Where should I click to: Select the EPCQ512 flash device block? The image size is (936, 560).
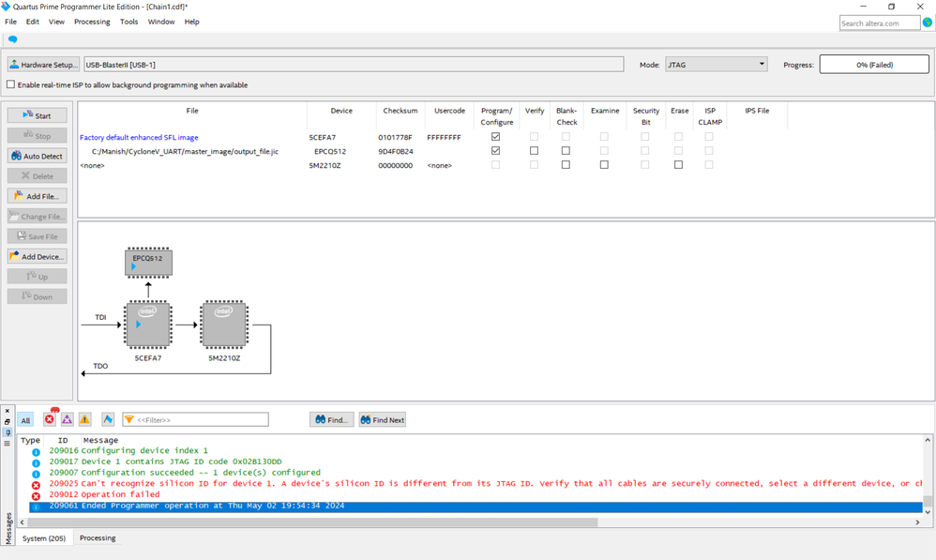coord(148,262)
